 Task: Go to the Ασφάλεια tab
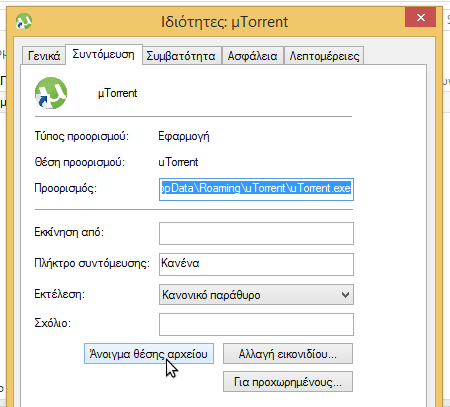(x=253, y=56)
